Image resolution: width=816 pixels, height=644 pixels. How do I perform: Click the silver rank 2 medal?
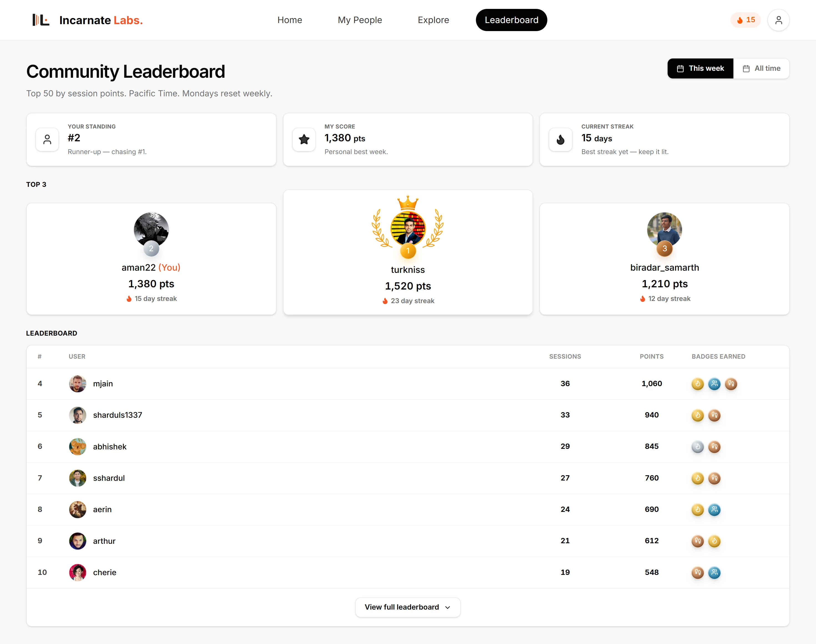pos(151,248)
